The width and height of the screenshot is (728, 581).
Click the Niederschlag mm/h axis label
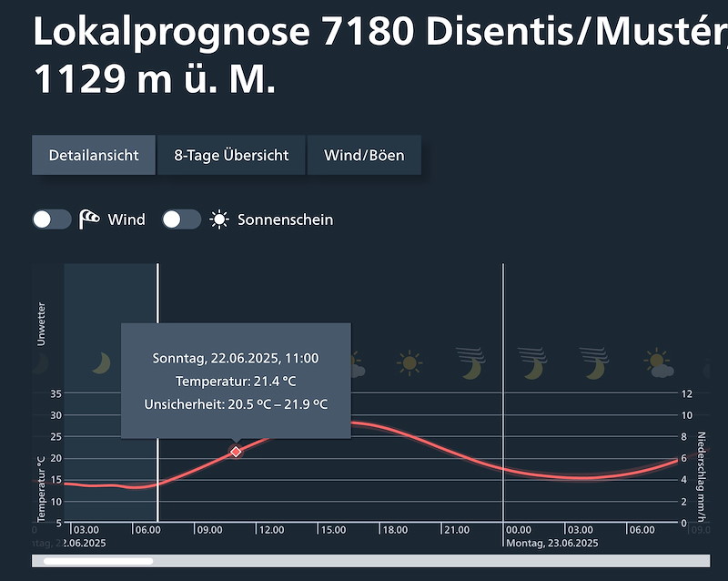click(x=701, y=476)
